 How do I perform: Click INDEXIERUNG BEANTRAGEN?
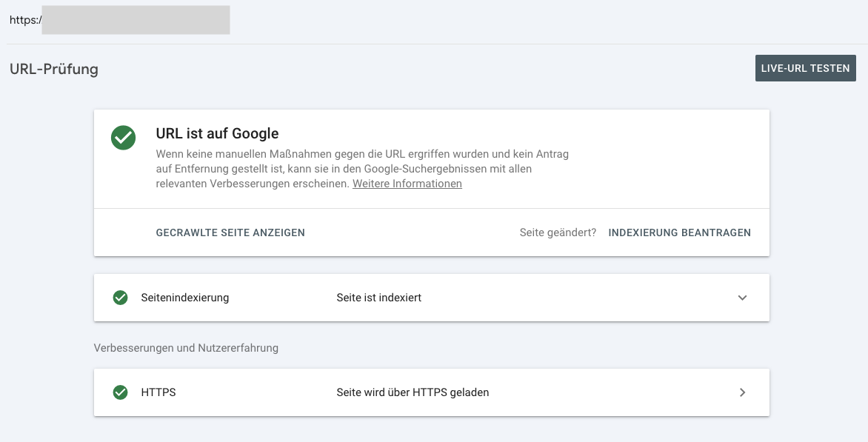point(679,232)
